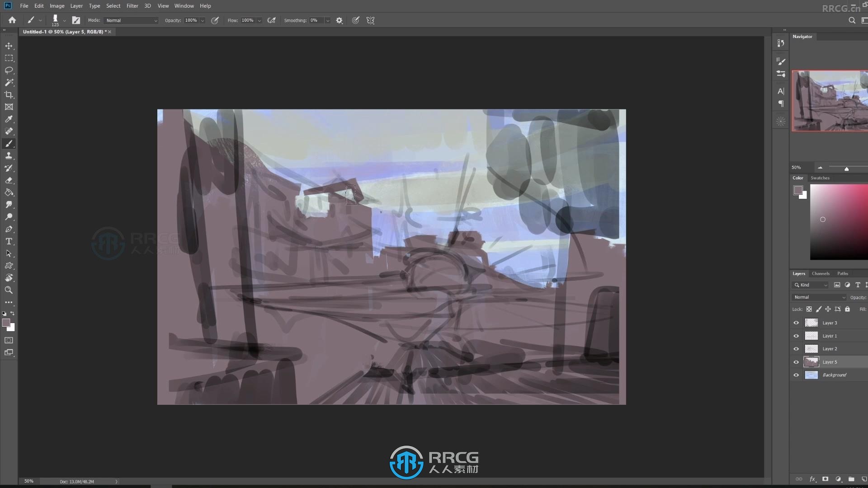
Task: Select the Smudge tool
Action: (9, 205)
